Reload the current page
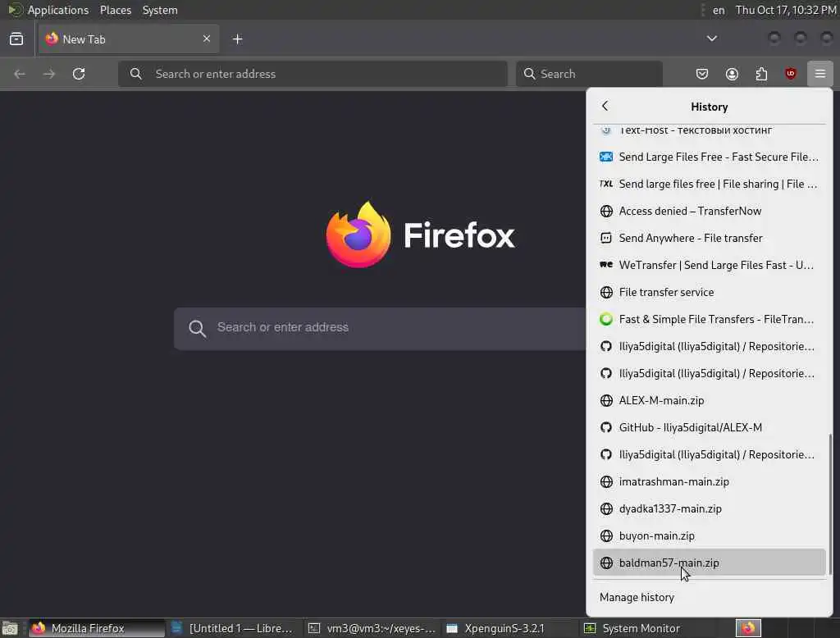The height and width of the screenshot is (638, 840). 79,73
